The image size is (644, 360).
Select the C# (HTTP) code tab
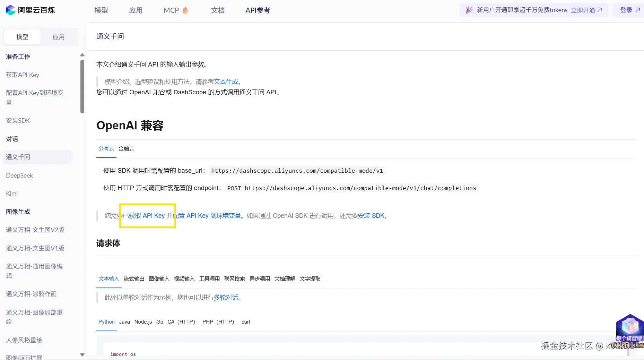pos(181,322)
